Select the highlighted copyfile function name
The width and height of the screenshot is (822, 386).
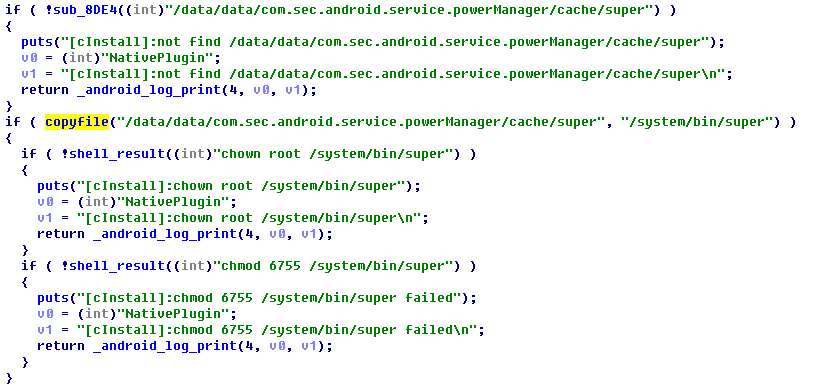[x=77, y=122]
